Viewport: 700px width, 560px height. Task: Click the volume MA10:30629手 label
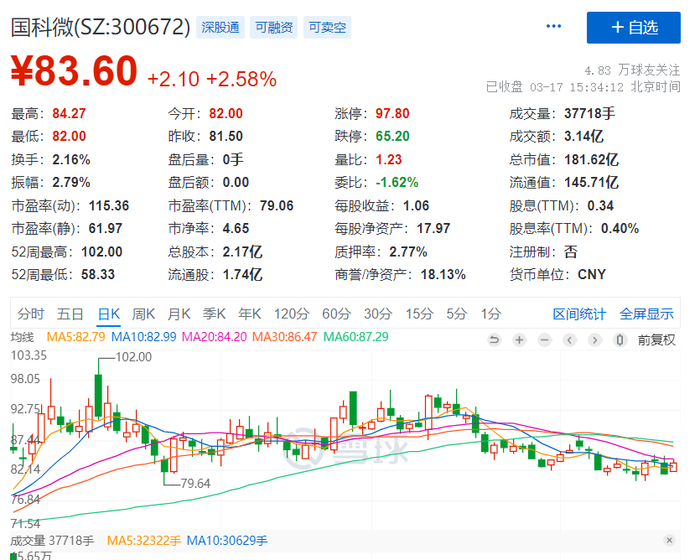pyautogui.click(x=227, y=541)
